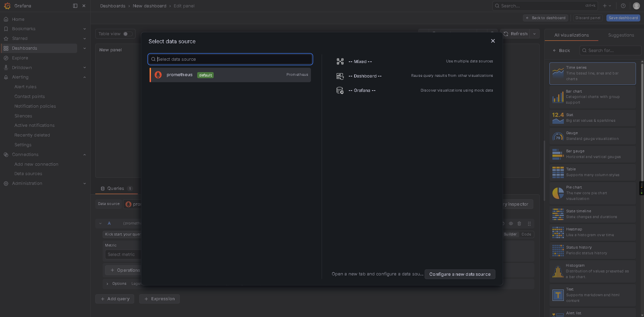Click the Starred star icon

point(6,39)
